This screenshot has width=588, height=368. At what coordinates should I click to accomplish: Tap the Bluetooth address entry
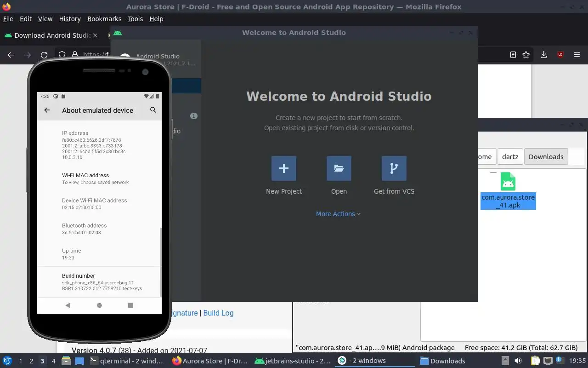[x=99, y=229]
